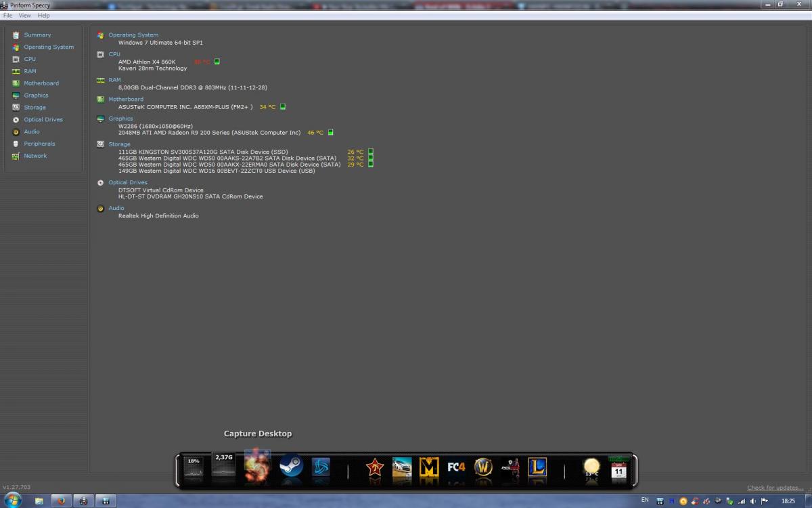812x508 pixels.
Task: Open the File menu
Action: pyautogui.click(x=7, y=15)
